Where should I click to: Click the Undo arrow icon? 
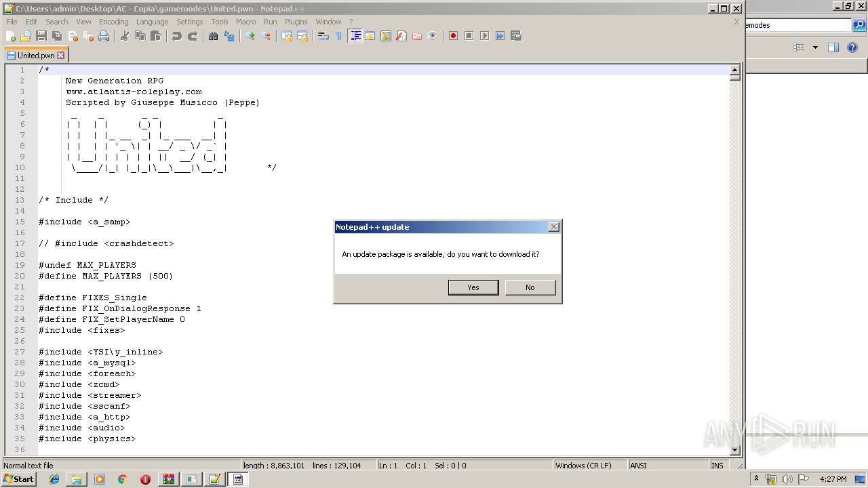(177, 36)
